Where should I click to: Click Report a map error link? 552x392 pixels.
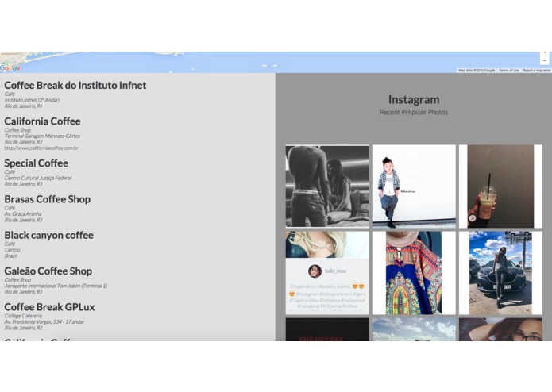coord(536,71)
